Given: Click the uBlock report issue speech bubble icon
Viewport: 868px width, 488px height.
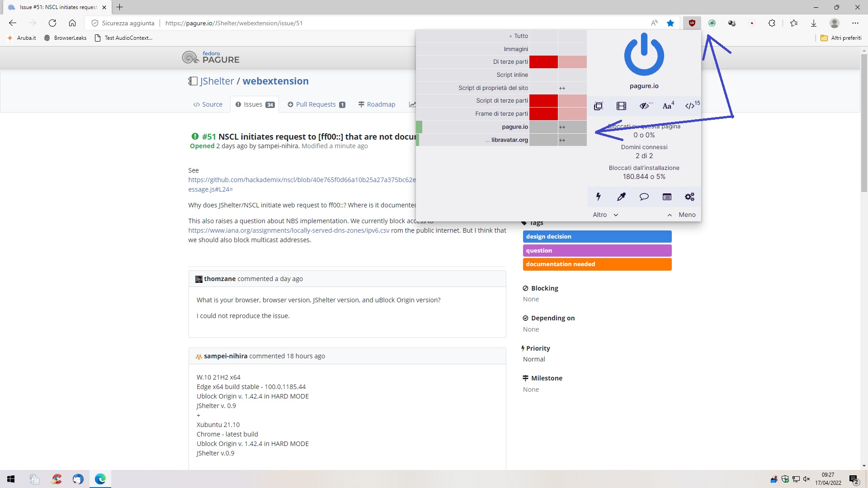Looking at the screenshot, I should 644,197.
